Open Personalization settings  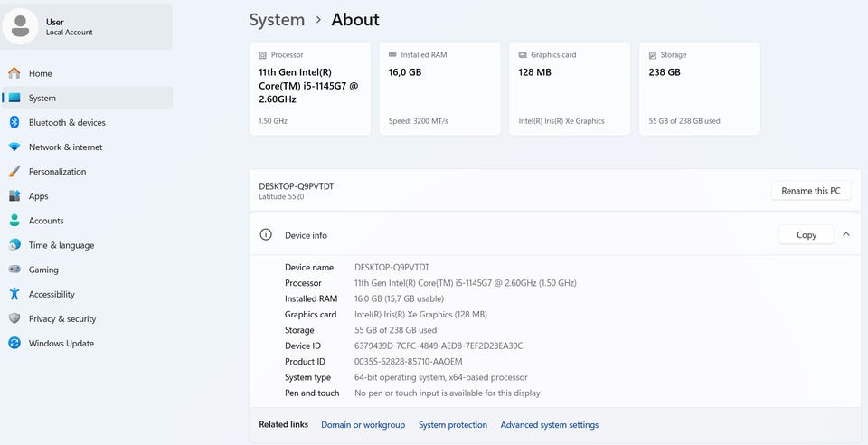pyautogui.click(x=88, y=172)
